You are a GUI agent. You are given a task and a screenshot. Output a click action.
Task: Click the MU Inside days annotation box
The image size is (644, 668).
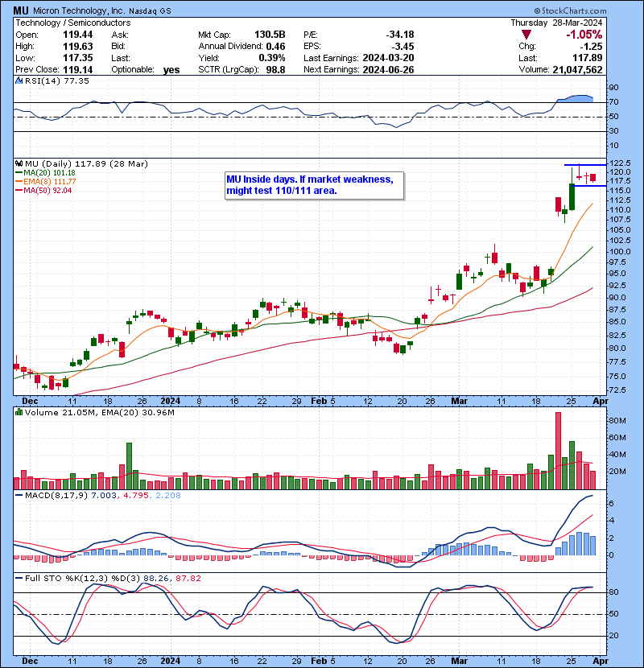[314, 185]
